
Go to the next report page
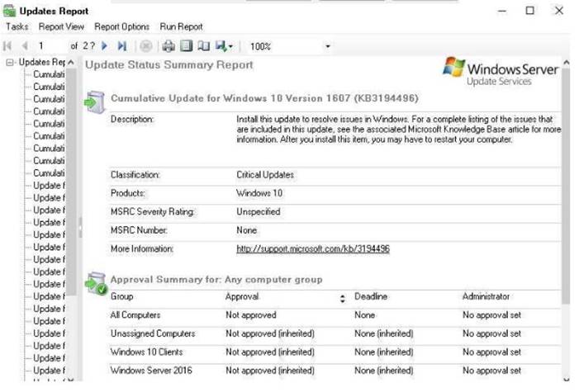coord(105,46)
